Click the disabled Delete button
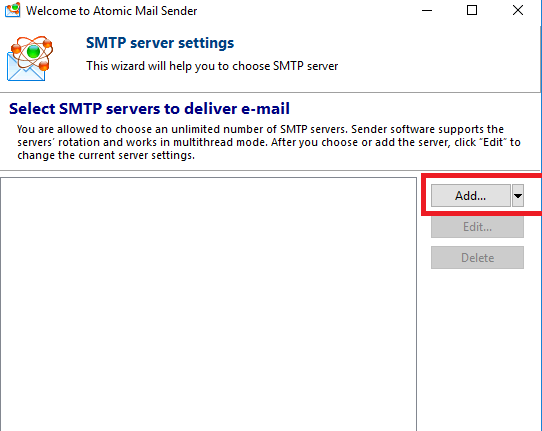This screenshot has height=431, width=542. tap(477, 257)
